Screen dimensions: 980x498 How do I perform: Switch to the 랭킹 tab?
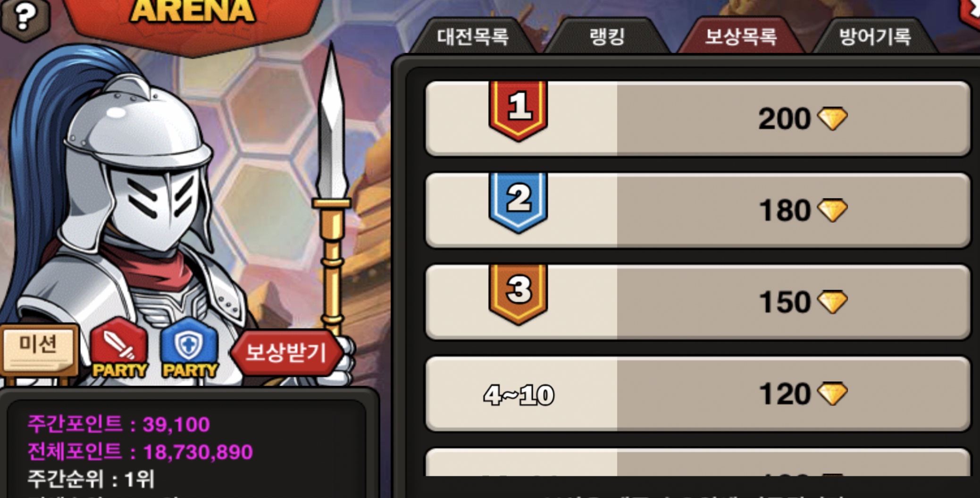607,36
